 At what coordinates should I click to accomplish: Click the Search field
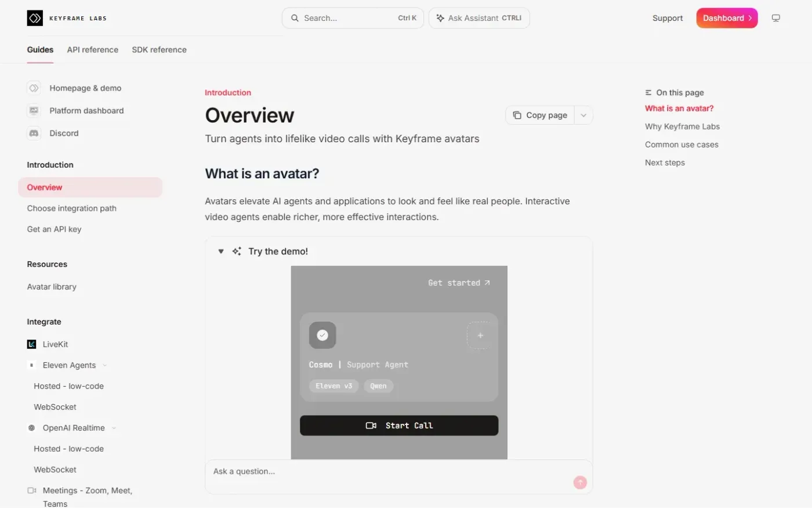pos(353,18)
